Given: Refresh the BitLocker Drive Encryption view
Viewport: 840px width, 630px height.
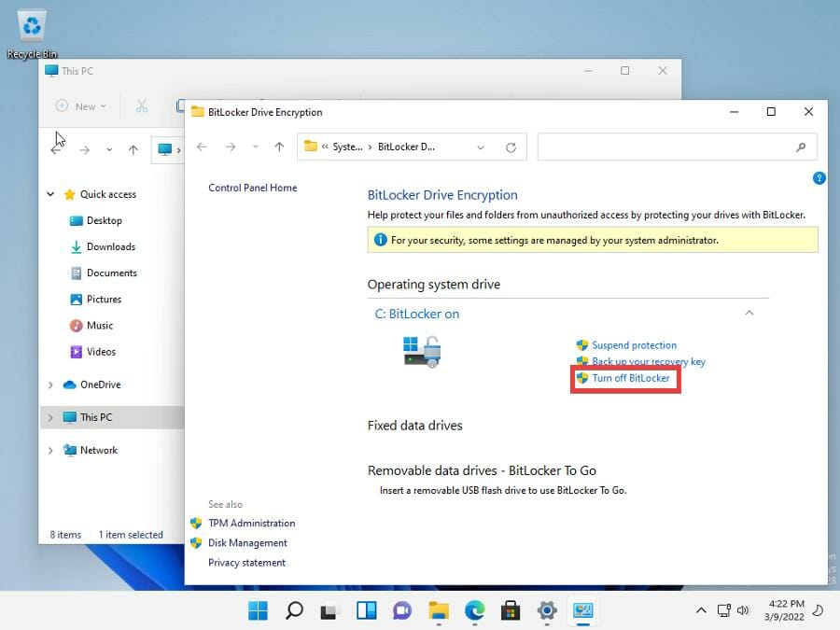Looking at the screenshot, I should (x=511, y=146).
